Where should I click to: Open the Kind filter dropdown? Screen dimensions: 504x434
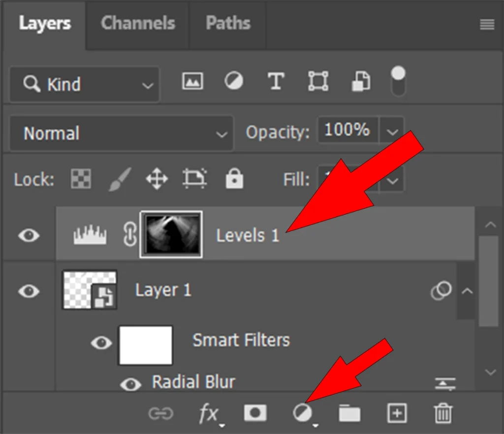84,84
